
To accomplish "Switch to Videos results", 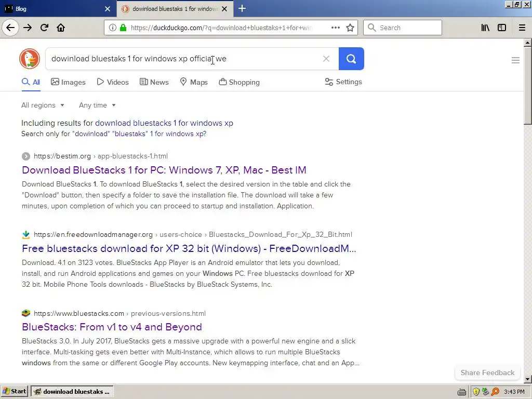I will (113, 82).
